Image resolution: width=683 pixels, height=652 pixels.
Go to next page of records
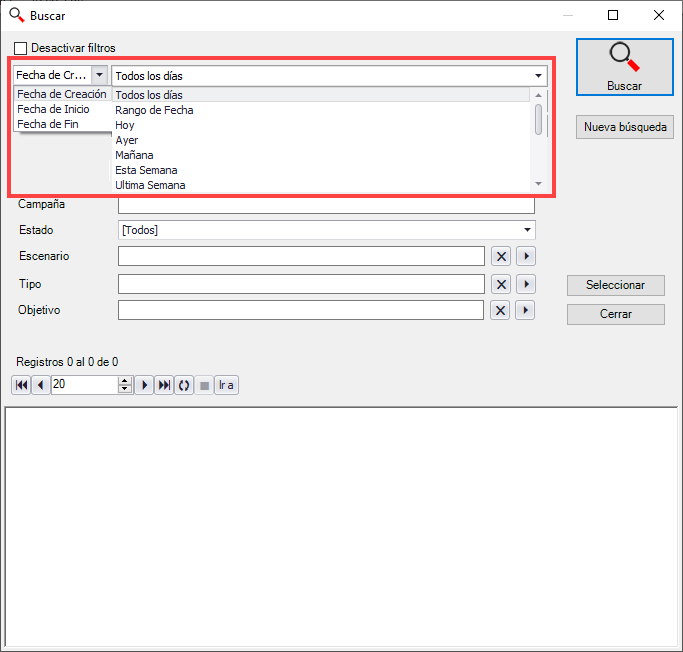click(144, 385)
